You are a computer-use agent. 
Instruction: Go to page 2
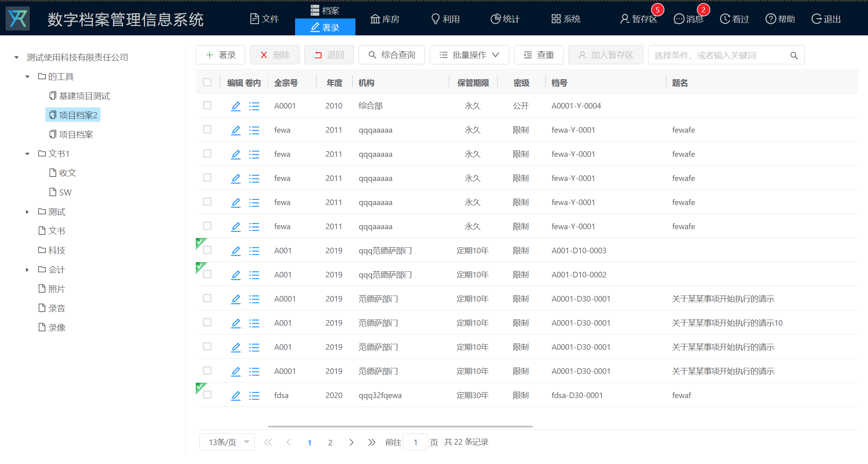point(330,442)
